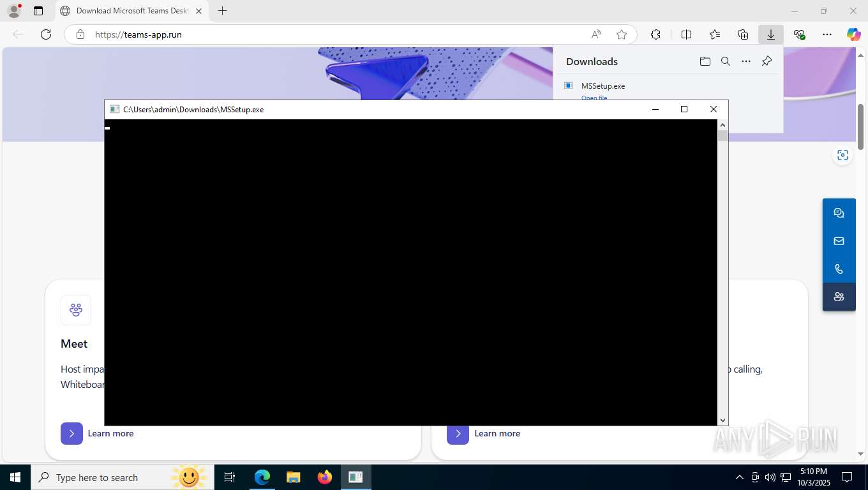Viewport: 868px width, 490px height.
Task: Click Learn more link under Meet card
Action: 110,433
